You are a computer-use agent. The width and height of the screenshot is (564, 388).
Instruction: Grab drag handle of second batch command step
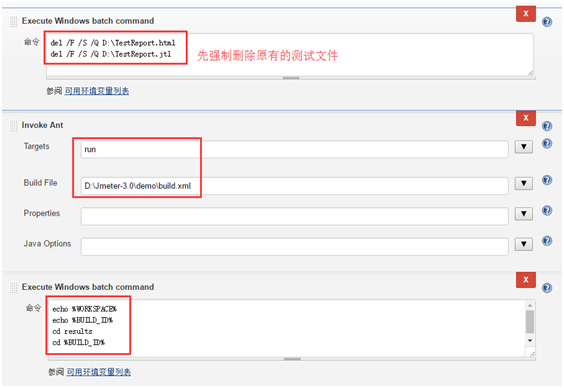coord(13,288)
